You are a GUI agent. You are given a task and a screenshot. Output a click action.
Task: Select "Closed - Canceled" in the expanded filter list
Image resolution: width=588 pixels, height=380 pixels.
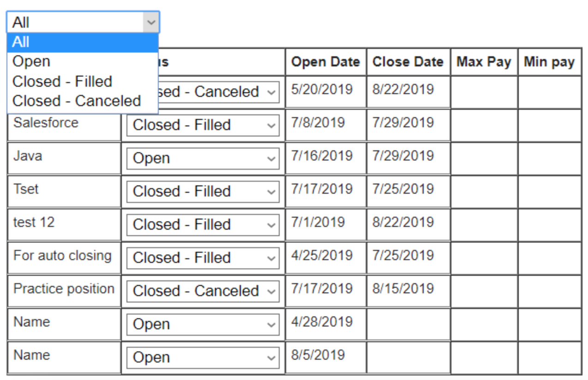(83, 101)
